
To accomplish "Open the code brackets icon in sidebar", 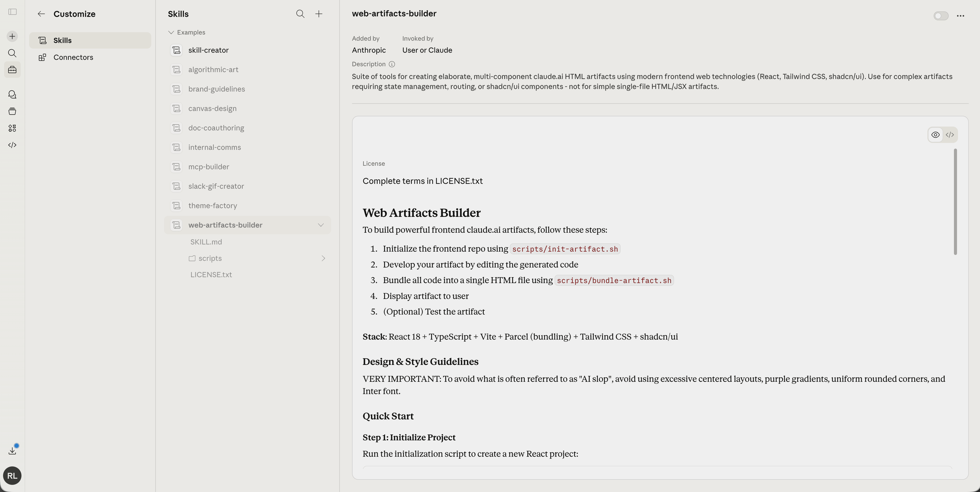I will point(12,145).
